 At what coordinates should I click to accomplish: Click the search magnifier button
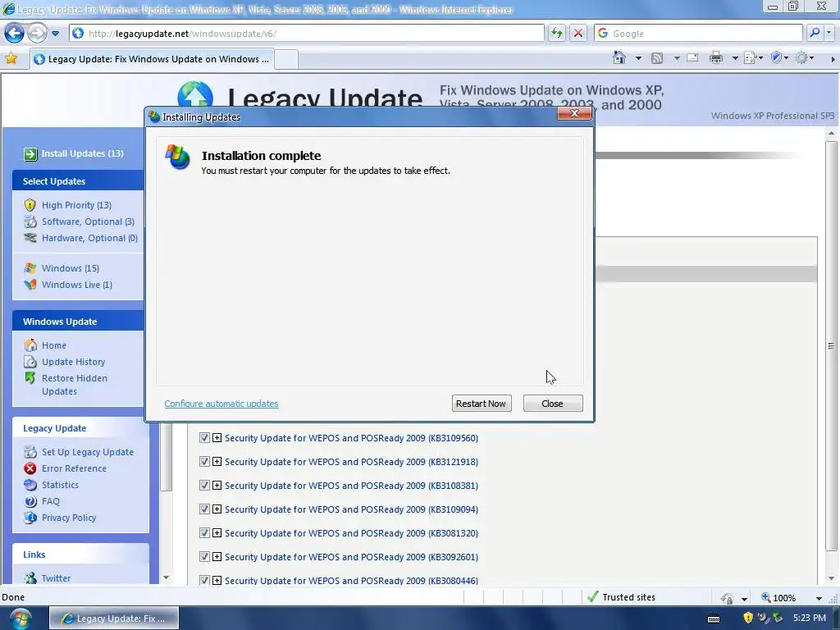pos(815,33)
